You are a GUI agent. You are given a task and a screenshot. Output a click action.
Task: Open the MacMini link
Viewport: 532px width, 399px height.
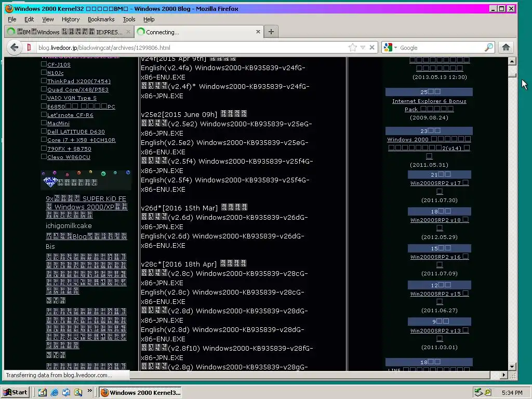click(x=58, y=124)
